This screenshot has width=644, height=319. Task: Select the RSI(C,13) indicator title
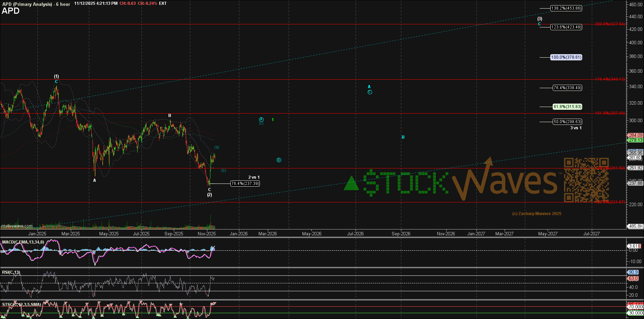[11, 272]
